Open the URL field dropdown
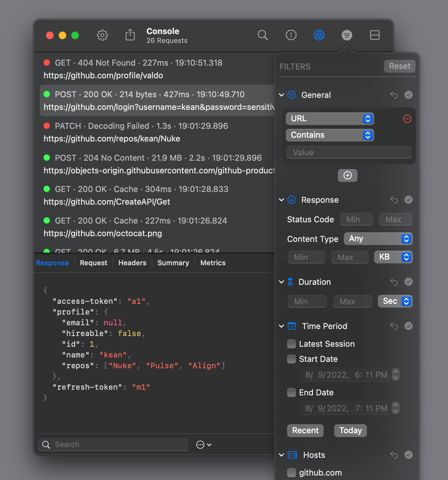The width and height of the screenshot is (448, 480). click(x=330, y=119)
